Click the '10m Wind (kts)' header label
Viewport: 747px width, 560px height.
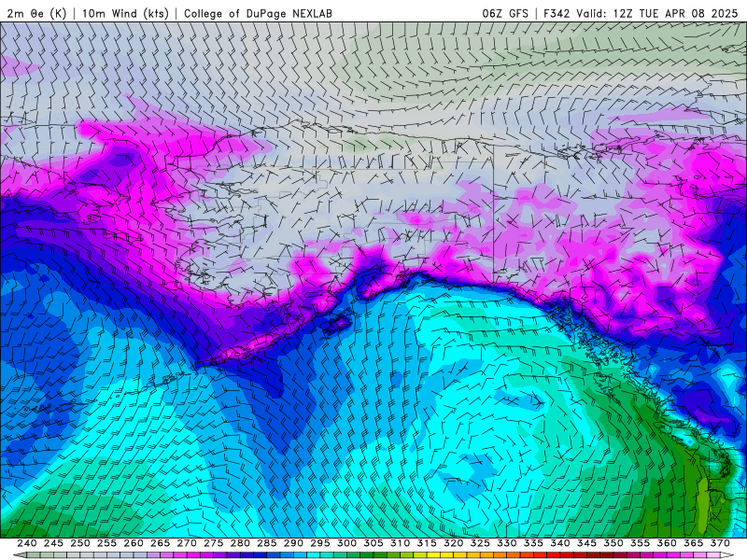[x=125, y=14]
